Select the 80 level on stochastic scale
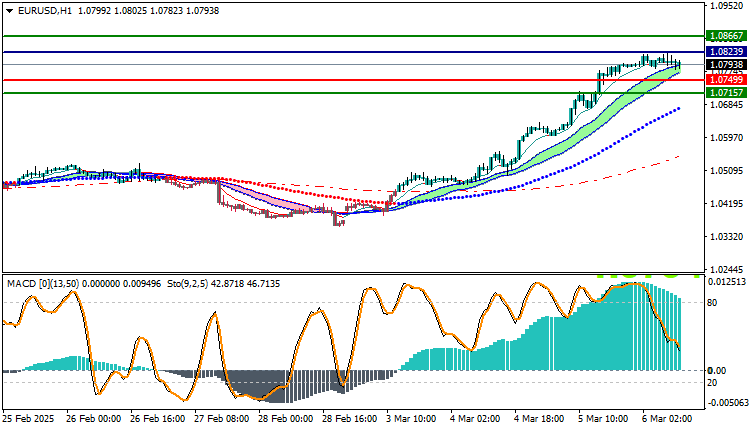 (x=712, y=303)
